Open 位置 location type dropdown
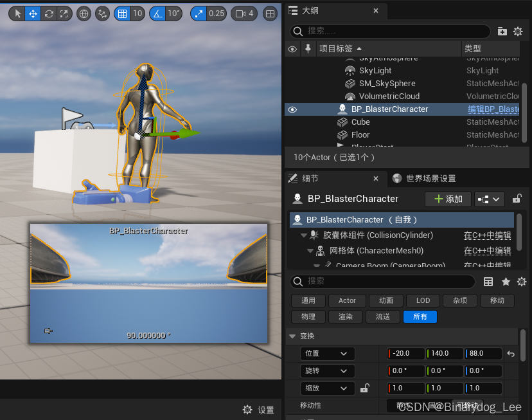 328,354
